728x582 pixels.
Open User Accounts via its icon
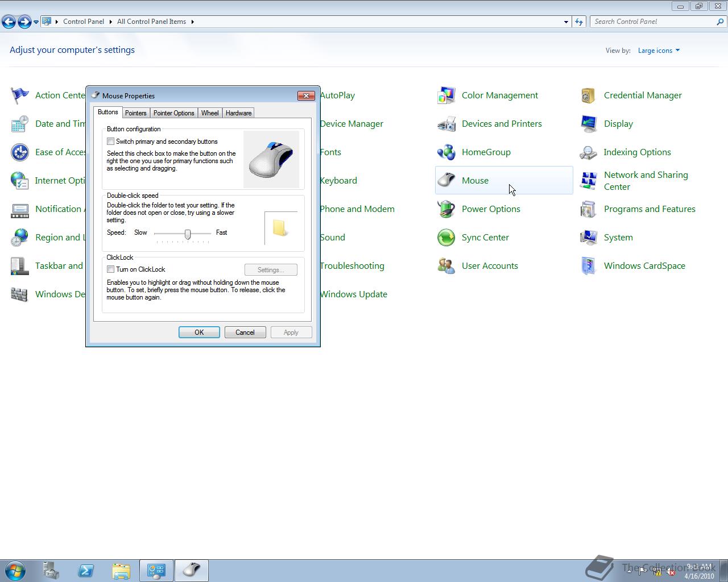pyautogui.click(x=446, y=265)
